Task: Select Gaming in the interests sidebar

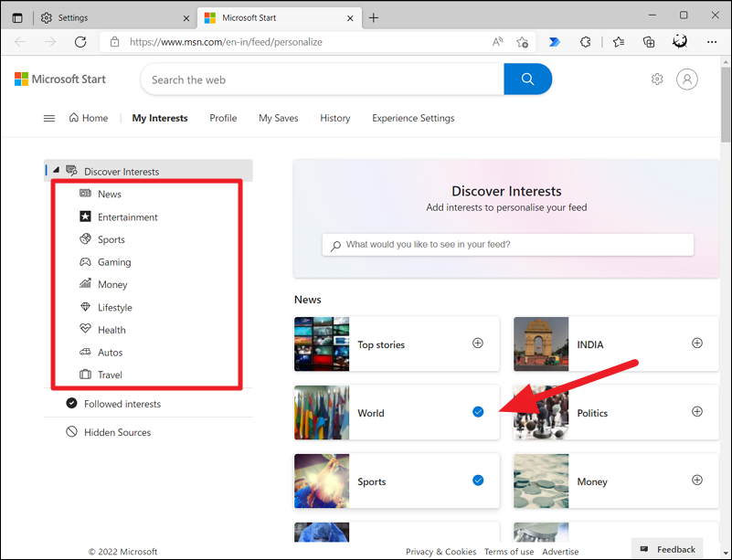Action: click(114, 262)
